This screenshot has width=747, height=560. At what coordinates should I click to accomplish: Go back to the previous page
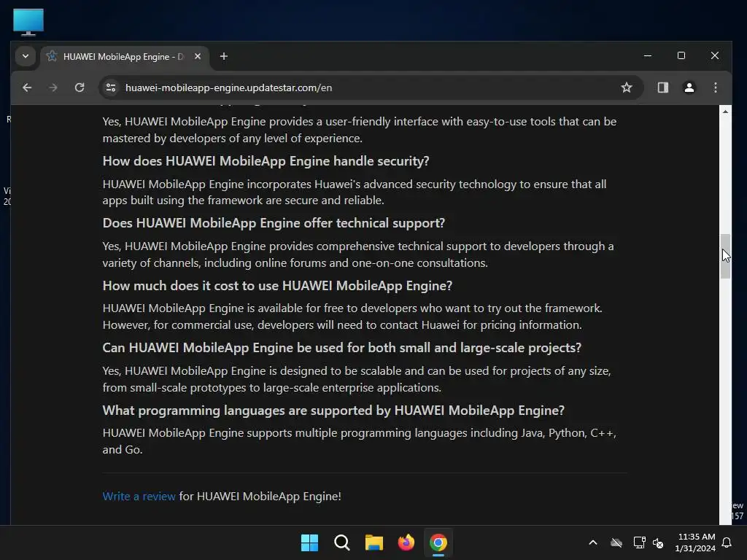(x=27, y=87)
